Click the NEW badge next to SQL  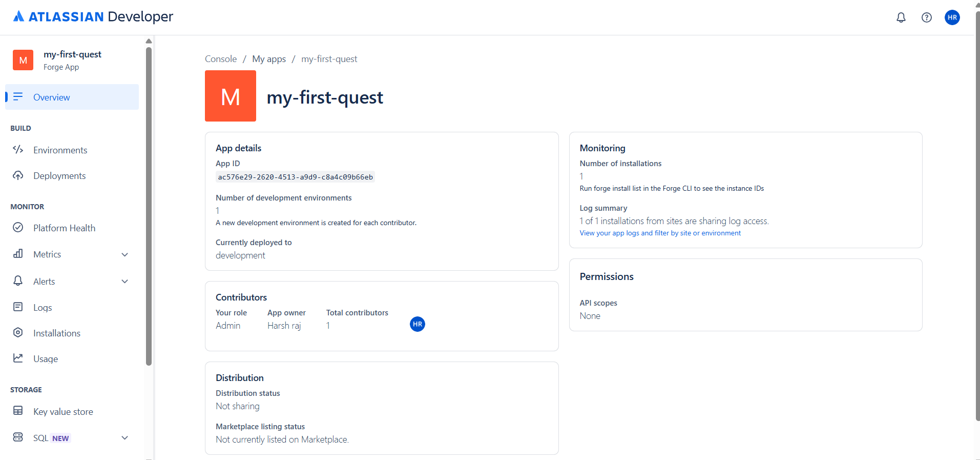coord(60,438)
